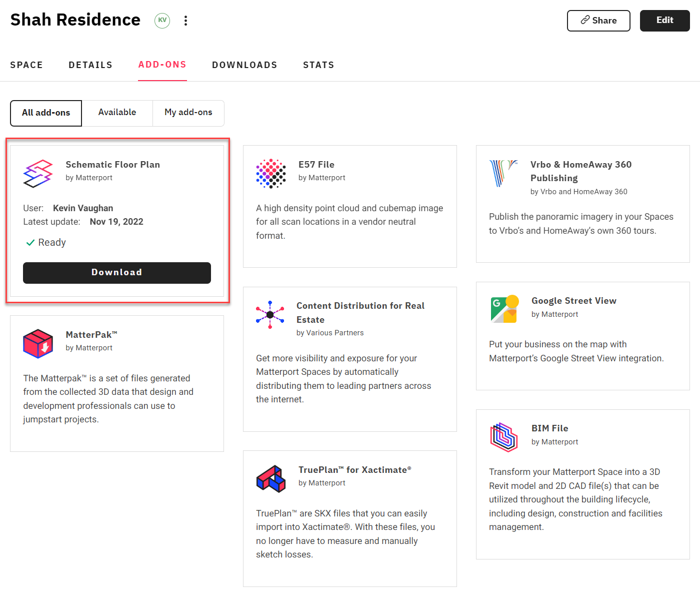700x594 pixels.
Task: Open the three-dot more options menu
Action: click(185, 21)
